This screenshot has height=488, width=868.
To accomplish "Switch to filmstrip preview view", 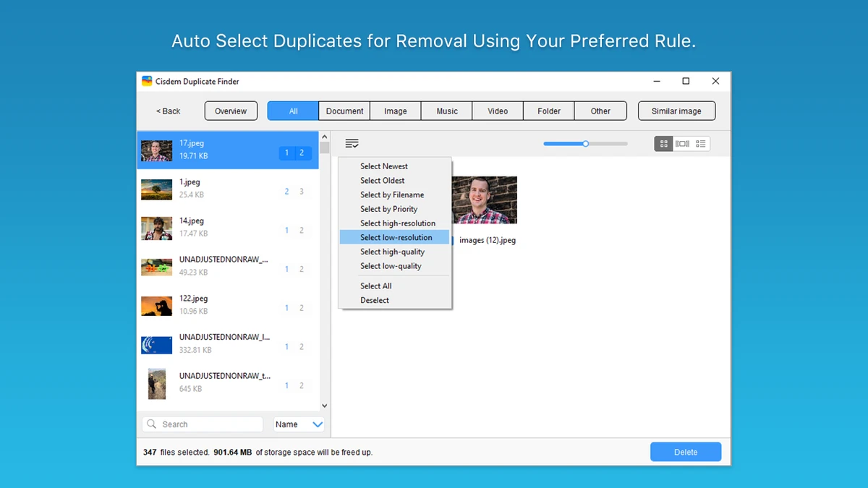I will [x=682, y=144].
